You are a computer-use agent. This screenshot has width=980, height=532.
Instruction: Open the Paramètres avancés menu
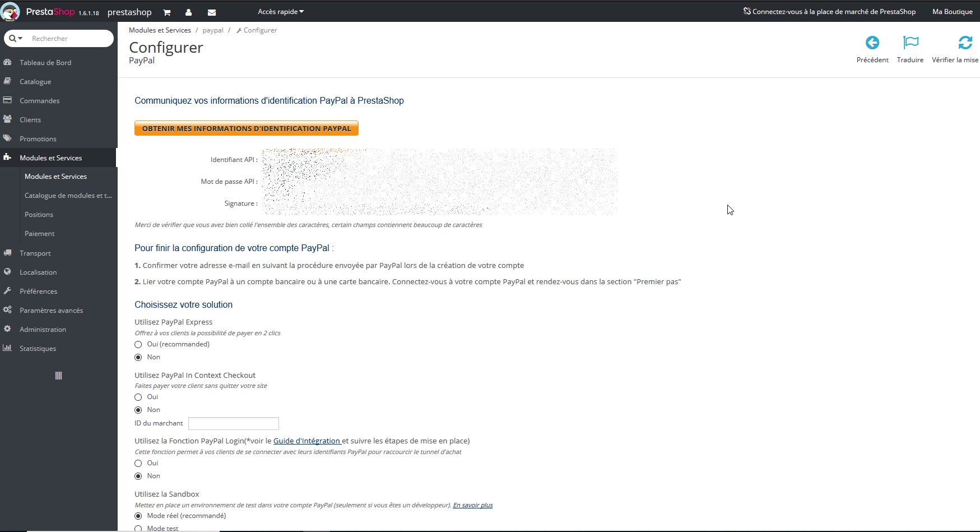click(51, 311)
